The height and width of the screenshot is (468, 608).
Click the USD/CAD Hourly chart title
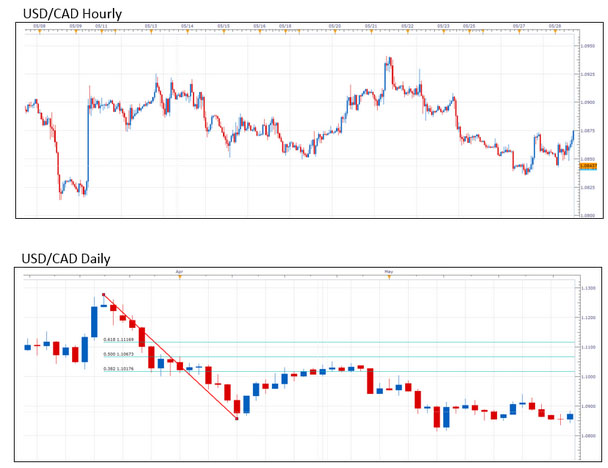pyautogui.click(x=73, y=14)
